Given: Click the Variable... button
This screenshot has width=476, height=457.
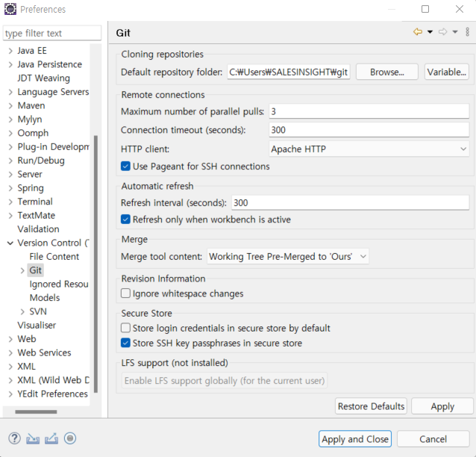Looking at the screenshot, I should point(447,72).
